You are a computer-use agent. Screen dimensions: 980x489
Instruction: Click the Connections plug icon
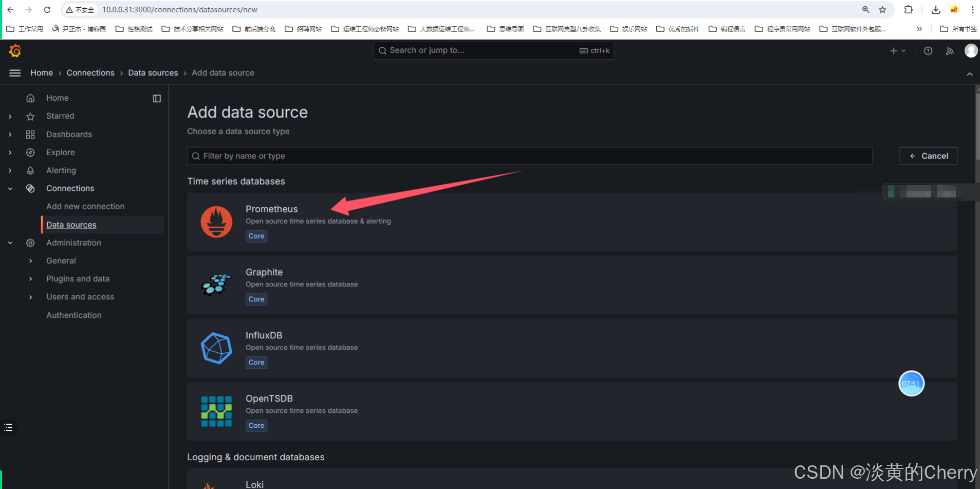click(x=30, y=188)
